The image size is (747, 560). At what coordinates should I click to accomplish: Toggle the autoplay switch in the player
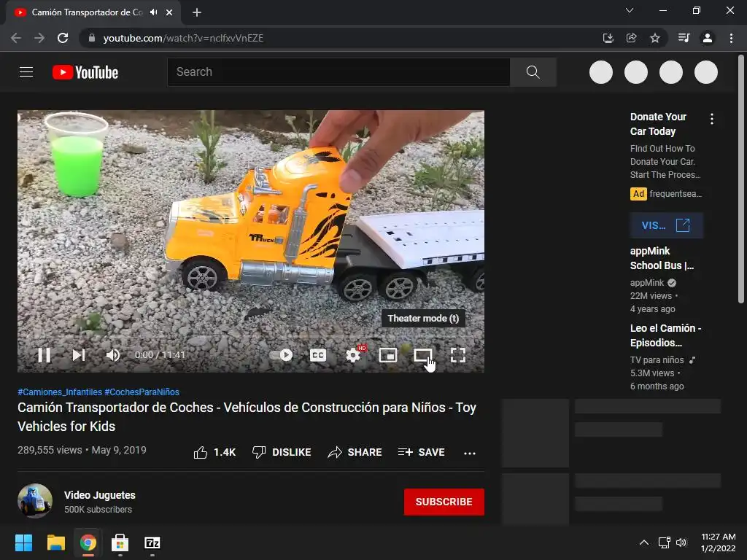point(281,355)
